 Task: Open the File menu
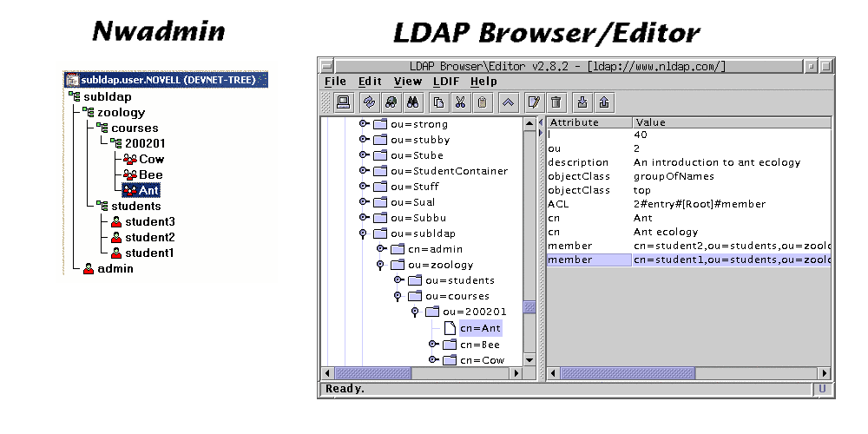point(335,82)
